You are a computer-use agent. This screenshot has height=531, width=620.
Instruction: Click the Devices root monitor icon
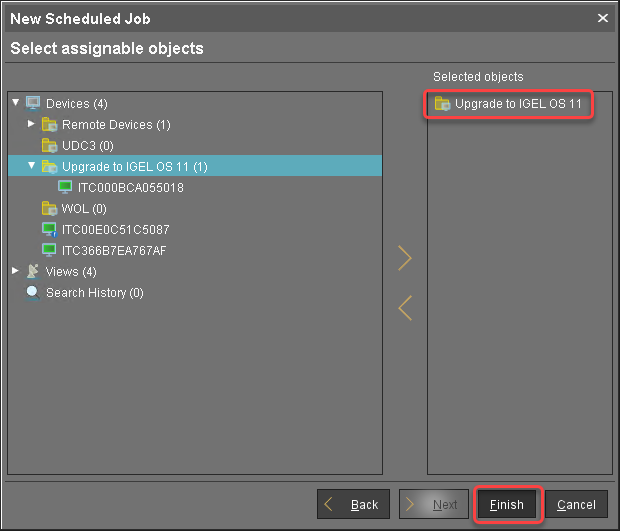tap(33, 104)
